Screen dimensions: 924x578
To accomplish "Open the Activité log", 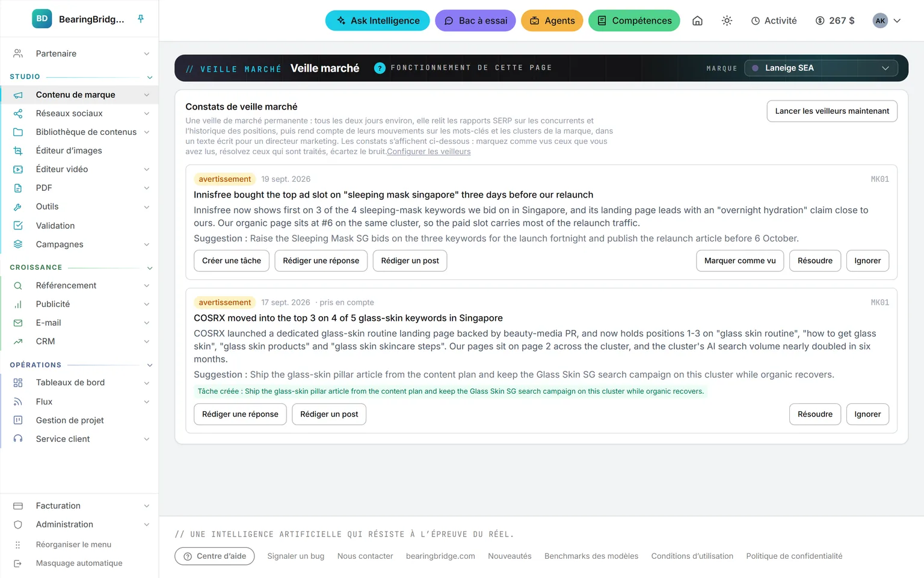I will coord(774,20).
